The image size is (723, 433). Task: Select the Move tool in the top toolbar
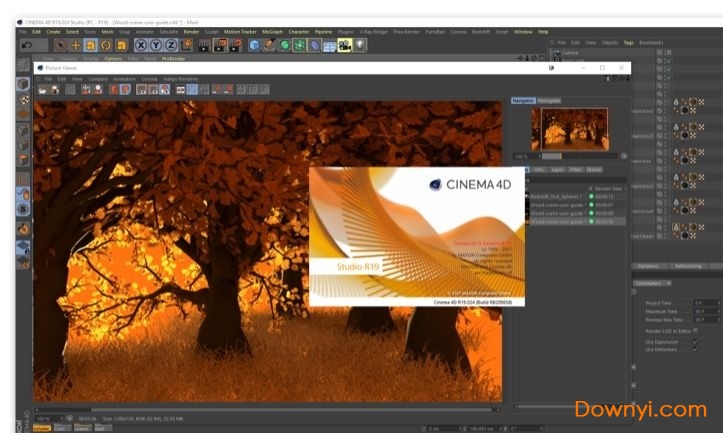(x=75, y=45)
